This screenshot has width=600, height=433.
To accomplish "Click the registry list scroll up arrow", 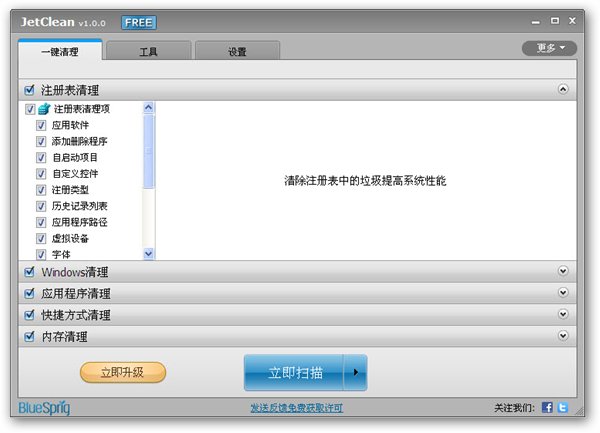I will click(148, 107).
